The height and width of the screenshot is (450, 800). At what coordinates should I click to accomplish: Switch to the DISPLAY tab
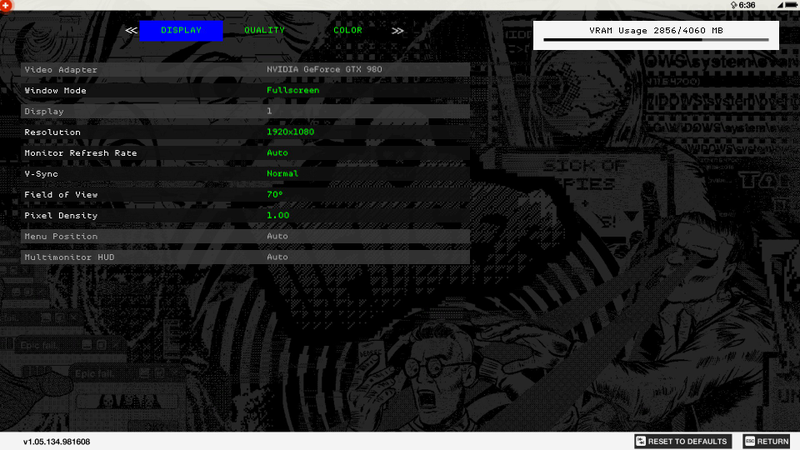click(181, 30)
